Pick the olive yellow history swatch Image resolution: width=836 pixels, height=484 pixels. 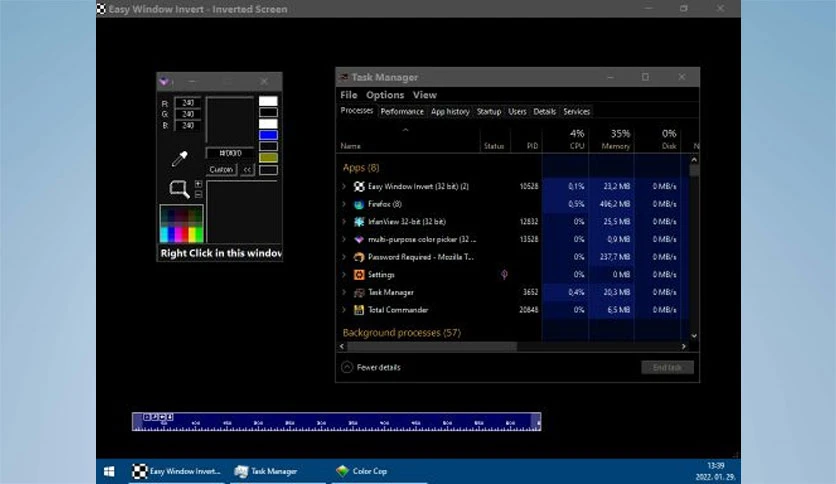(268, 158)
